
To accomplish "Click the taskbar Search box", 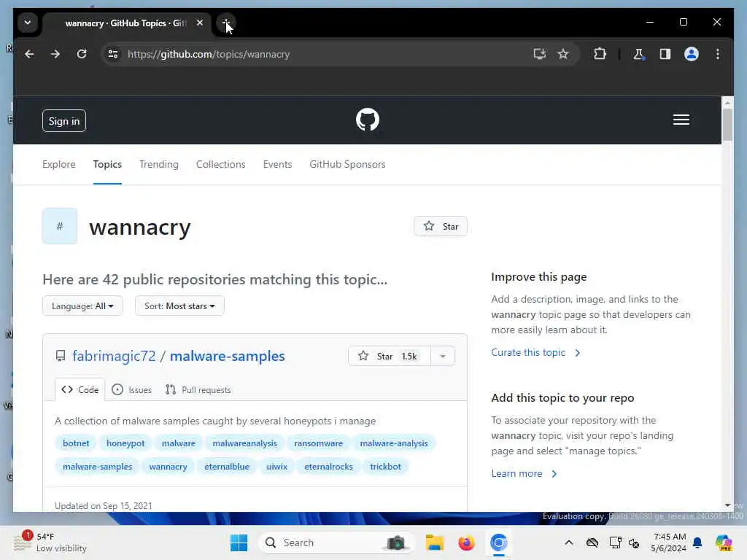I will (x=337, y=542).
